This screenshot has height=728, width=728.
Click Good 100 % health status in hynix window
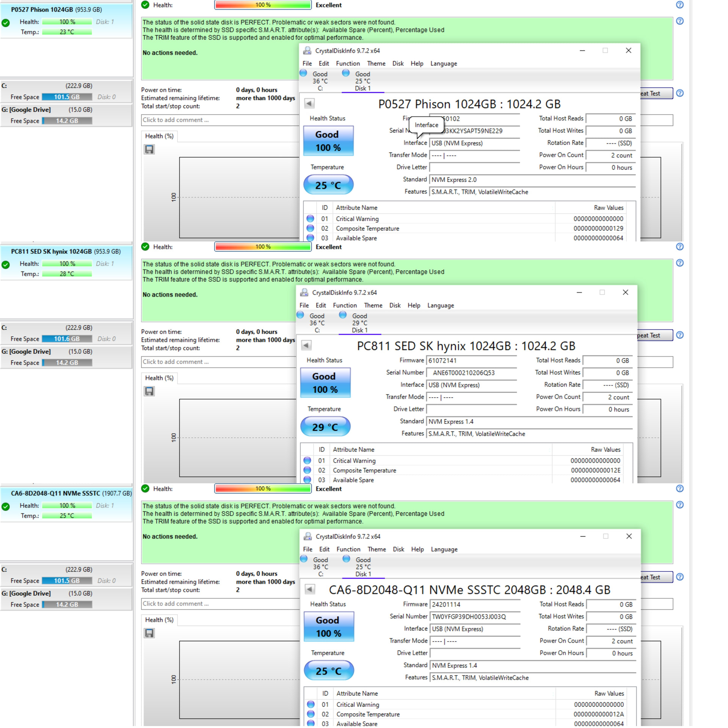(x=325, y=382)
